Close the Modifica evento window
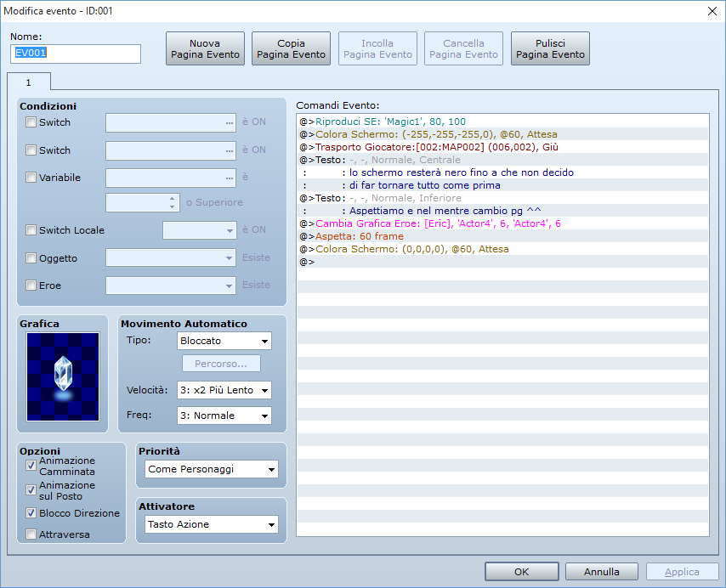This screenshot has width=726, height=588. 712,11
